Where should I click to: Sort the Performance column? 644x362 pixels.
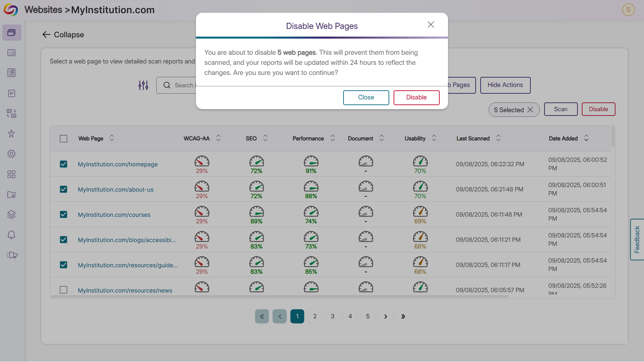pyautogui.click(x=332, y=138)
